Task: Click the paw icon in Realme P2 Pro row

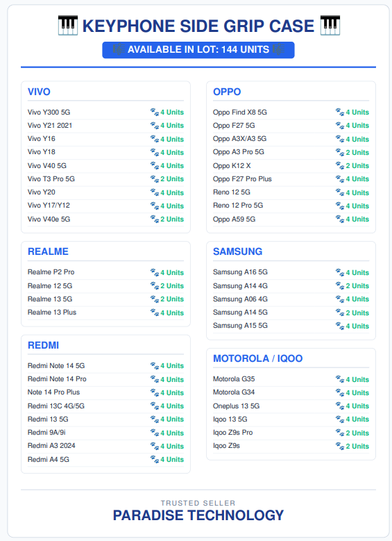Action: coord(155,272)
